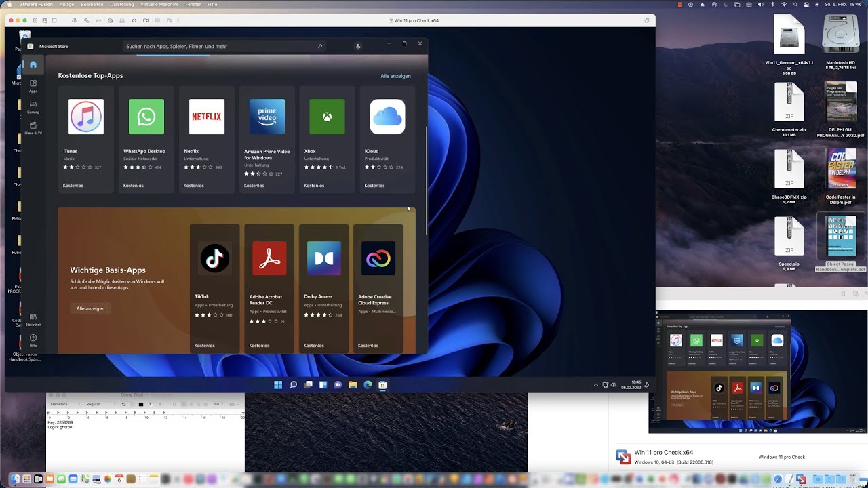Image resolution: width=868 pixels, height=488 pixels.
Task: Open Finder in the macOS Dock
Action: click(x=16, y=479)
